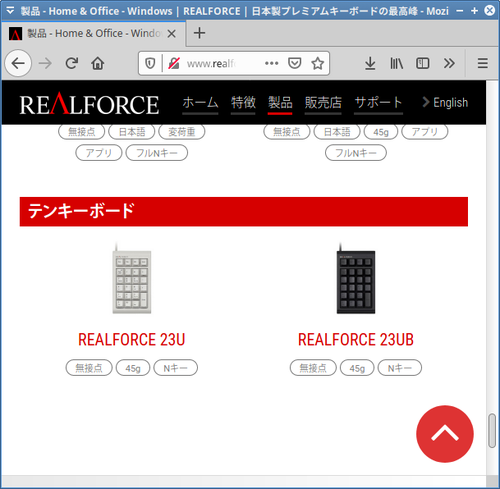Open the ホーム navigation item

pos(200,103)
